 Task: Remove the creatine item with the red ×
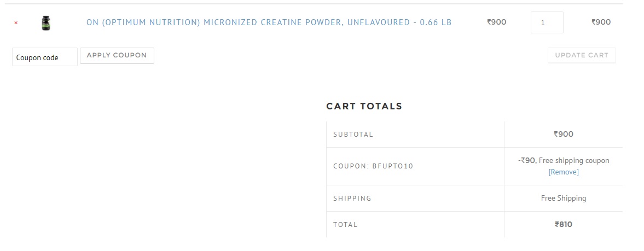point(16,23)
